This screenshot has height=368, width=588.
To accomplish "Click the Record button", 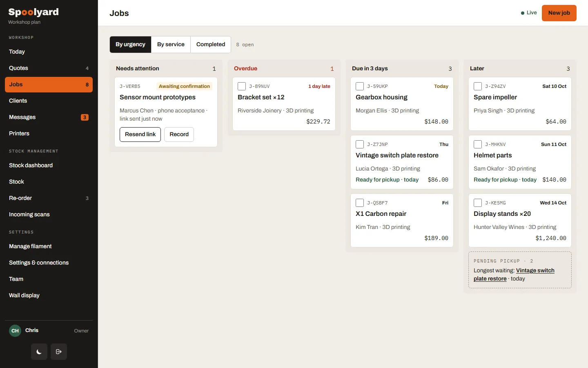I will (179, 135).
